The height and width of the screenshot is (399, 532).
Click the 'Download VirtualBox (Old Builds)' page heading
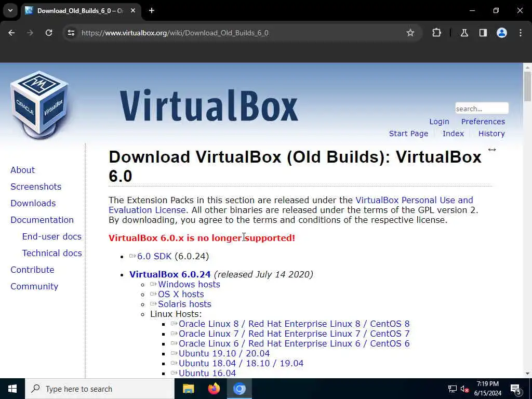[295, 166]
